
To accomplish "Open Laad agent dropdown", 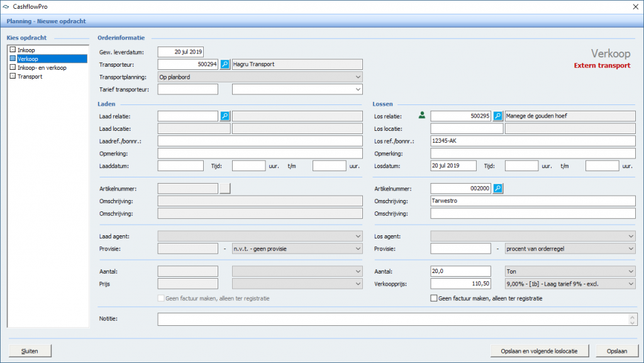I will tap(260, 236).
